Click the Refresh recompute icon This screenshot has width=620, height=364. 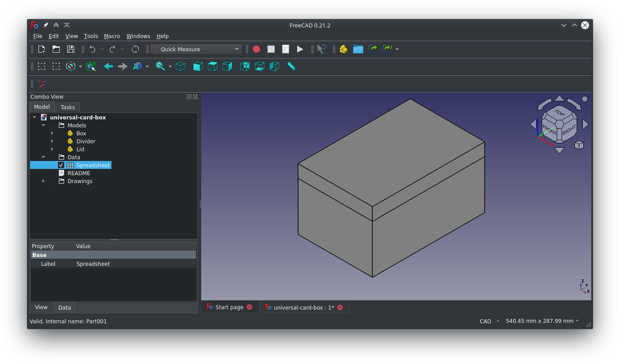tap(135, 49)
